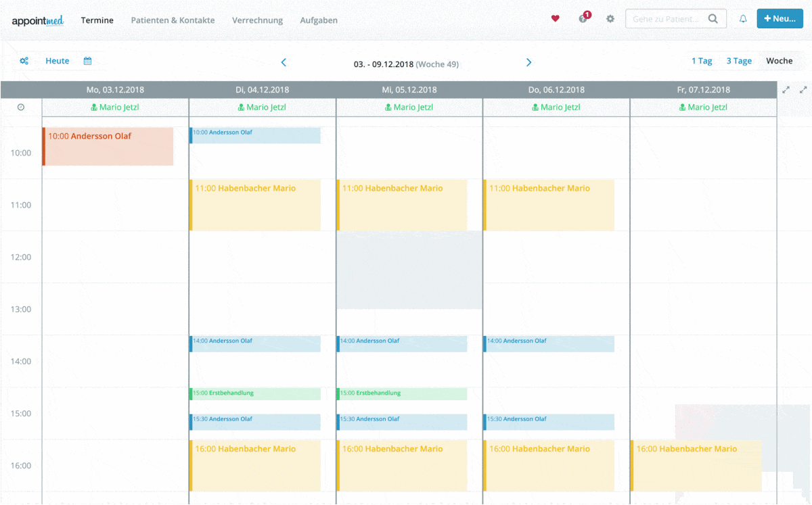This screenshot has width=812, height=505.
Task: Go to previous week arrow
Action: (284, 62)
